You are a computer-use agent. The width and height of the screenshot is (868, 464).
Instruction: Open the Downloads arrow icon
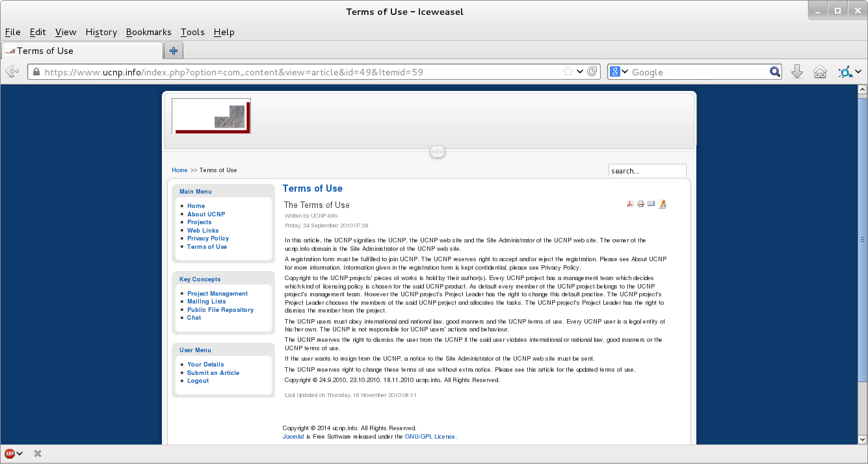pyautogui.click(x=797, y=72)
